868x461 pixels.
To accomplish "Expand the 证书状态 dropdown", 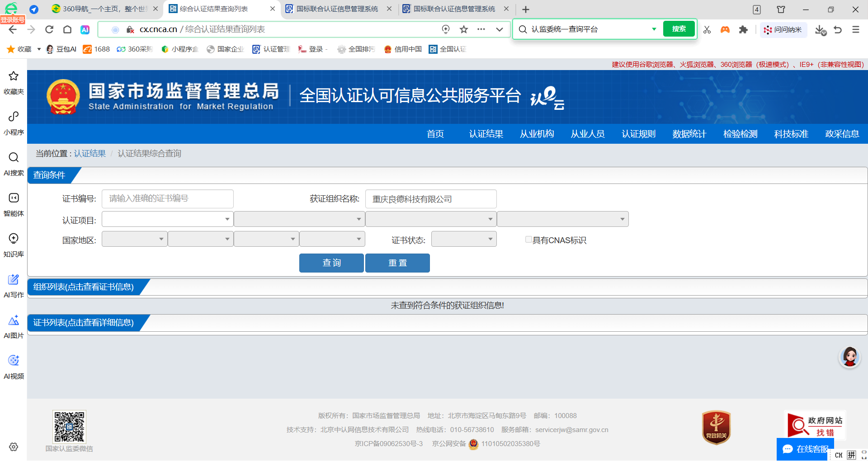I will pos(464,239).
